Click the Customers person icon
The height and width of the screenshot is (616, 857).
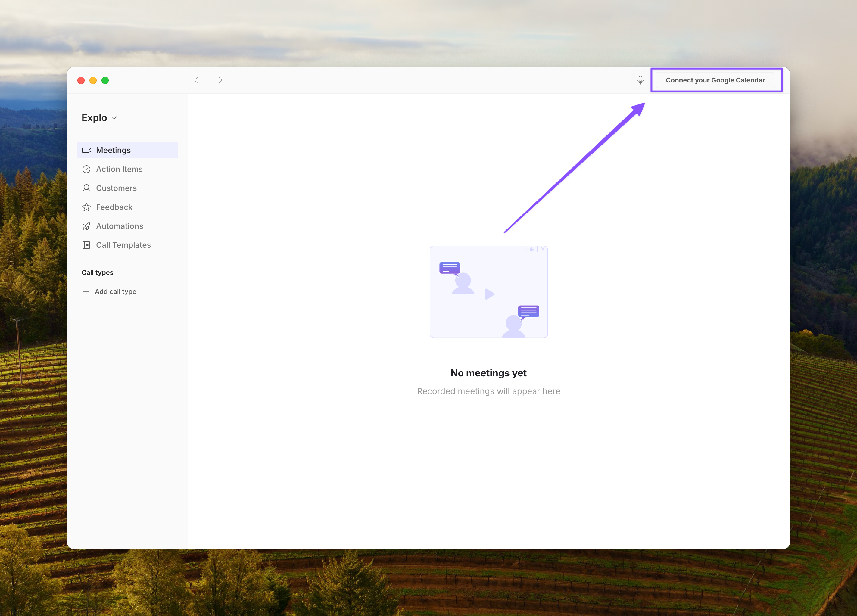pyautogui.click(x=86, y=188)
